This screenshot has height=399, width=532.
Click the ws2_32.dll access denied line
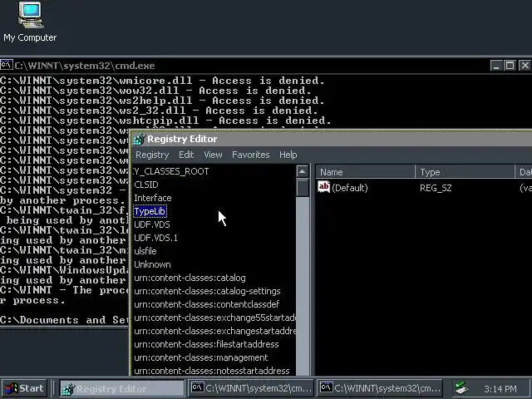(x=159, y=111)
